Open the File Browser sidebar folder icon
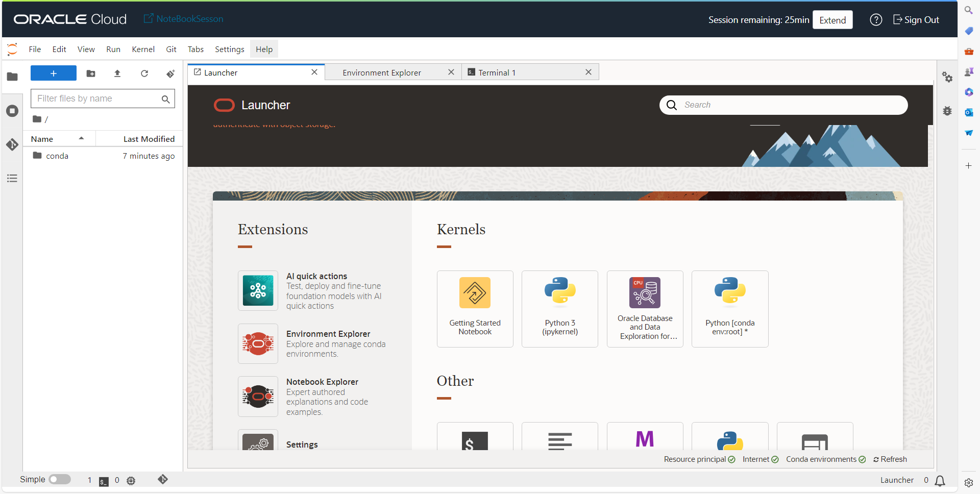The image size is (980, 494). [x=12, y=77]
